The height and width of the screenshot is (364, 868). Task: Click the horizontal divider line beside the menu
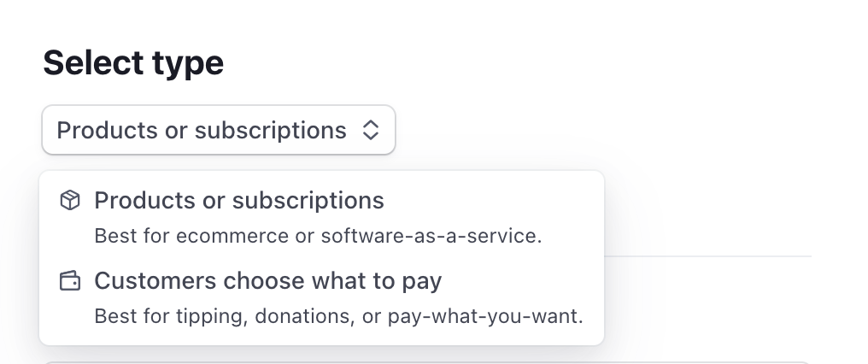[708, 256]
